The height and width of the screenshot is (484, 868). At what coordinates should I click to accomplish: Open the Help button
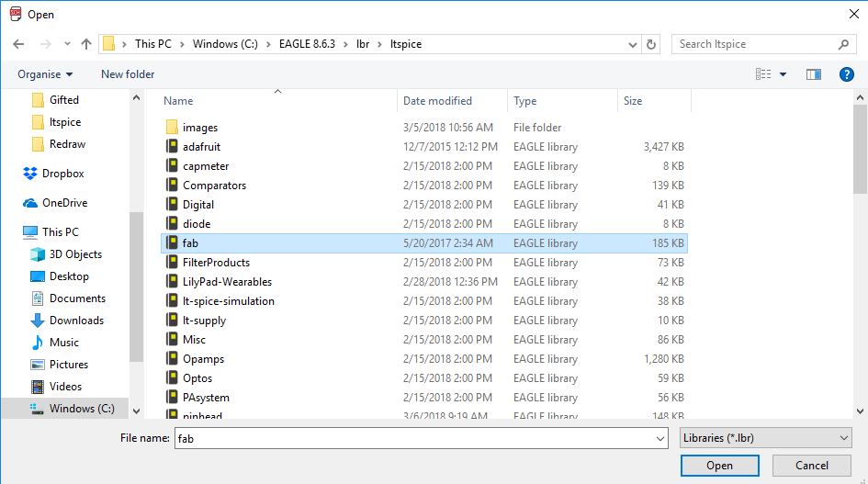846,74
